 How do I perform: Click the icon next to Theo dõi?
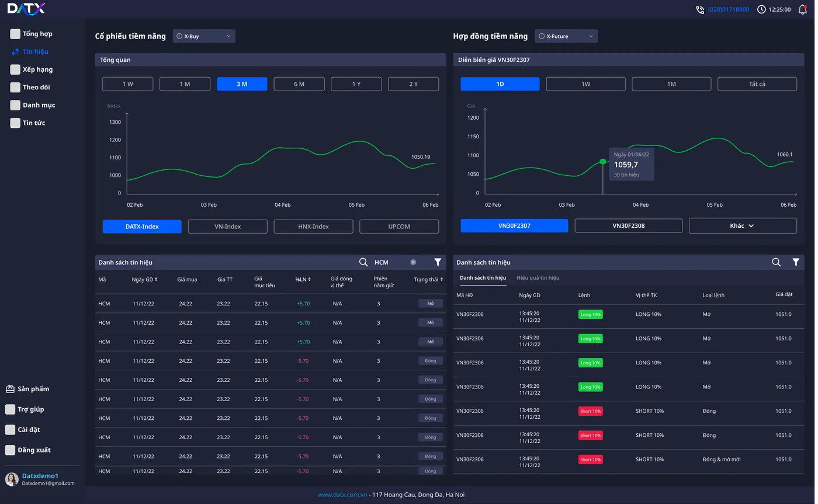coord(15,88)
